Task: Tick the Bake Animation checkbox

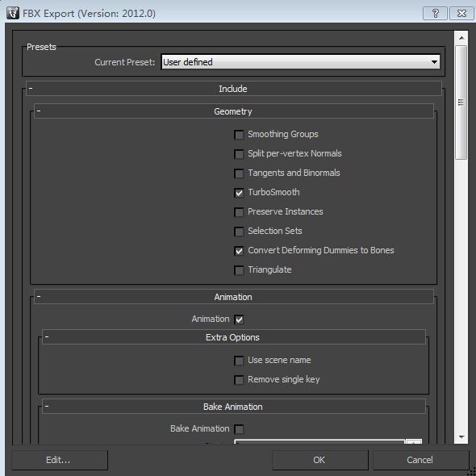Action: coord(239,429)
